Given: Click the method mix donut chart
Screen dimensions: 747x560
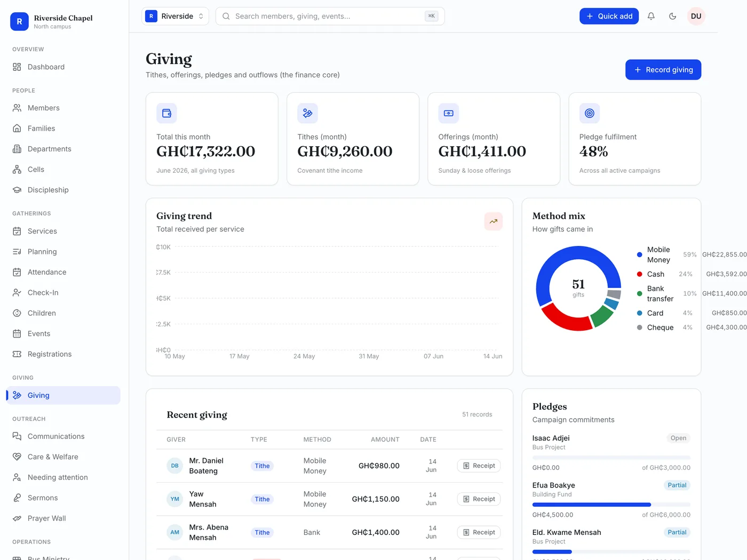Looking at the screenshot, I should tap(578, 289).
